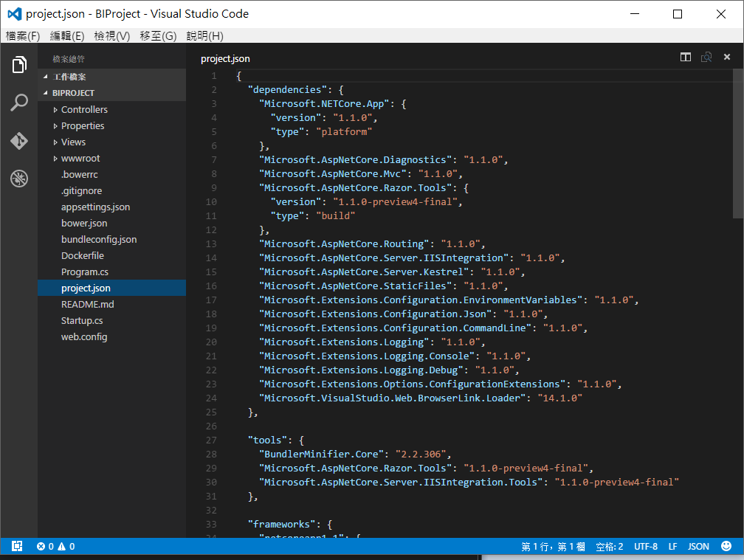Open bundleconfig.json file
This screenshot has width=744, height=560.
111,239
